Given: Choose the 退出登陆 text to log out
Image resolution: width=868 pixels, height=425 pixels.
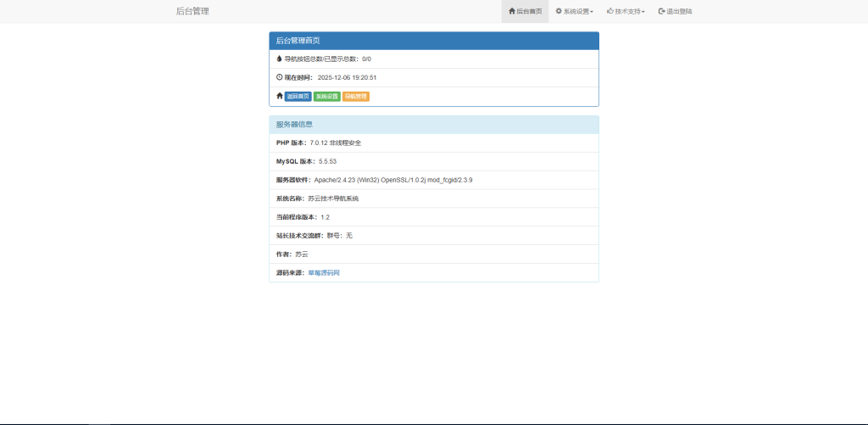Looking at the screenshot, I should [680, 12].
